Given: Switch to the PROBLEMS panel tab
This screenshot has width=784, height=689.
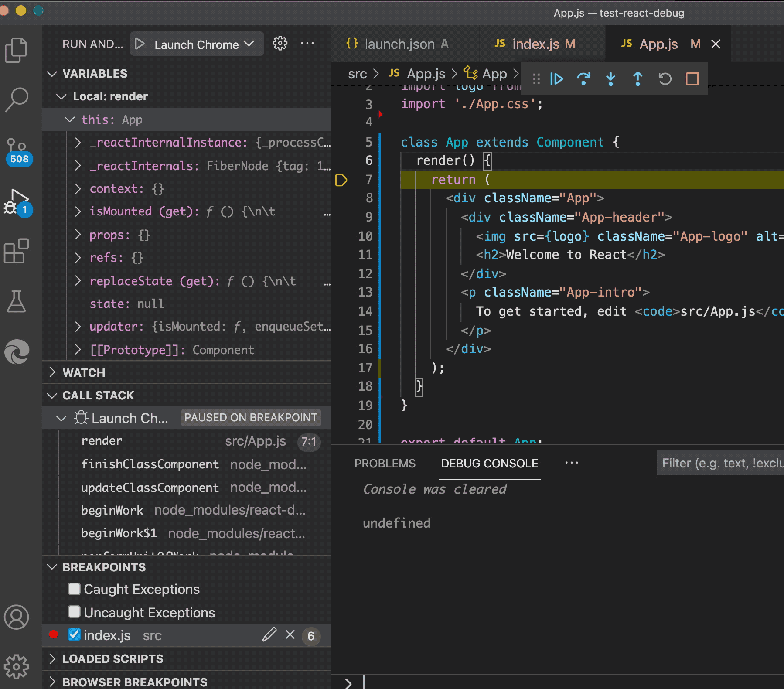Looking at the screenshot, I should [x=385, y=464].
